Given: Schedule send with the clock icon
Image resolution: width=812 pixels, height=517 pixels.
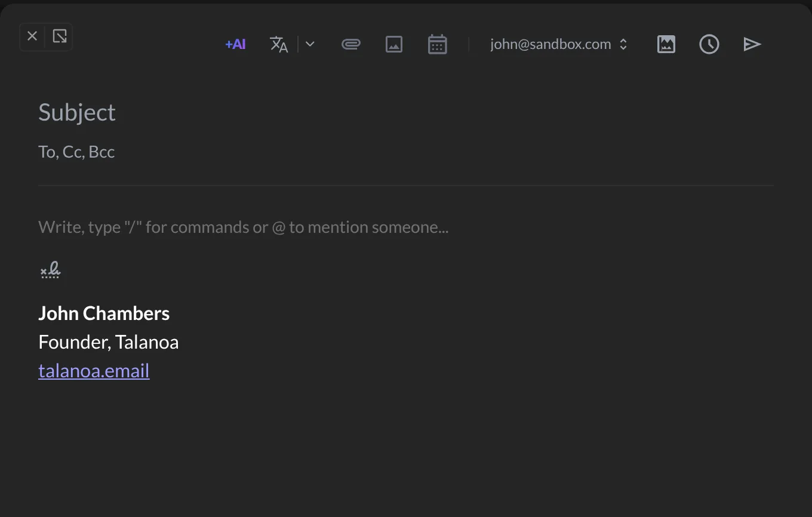Looking at the screenshot, I should [x=709, y=44].
